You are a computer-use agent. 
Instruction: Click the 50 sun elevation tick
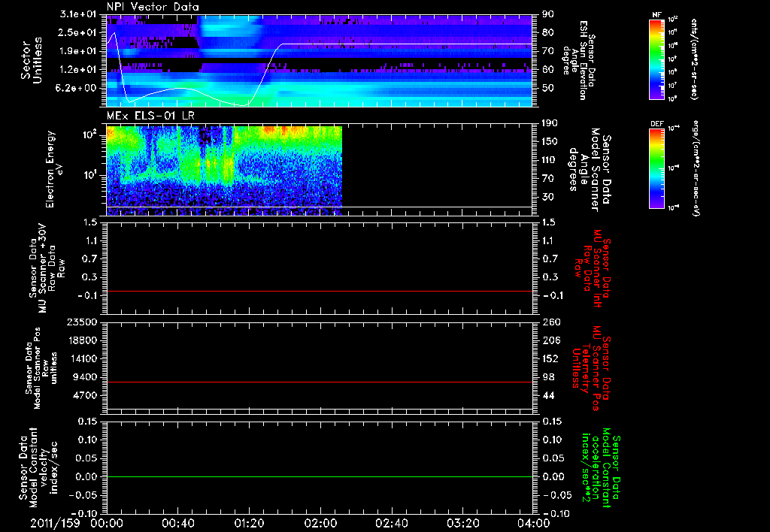tap(548, 88)
